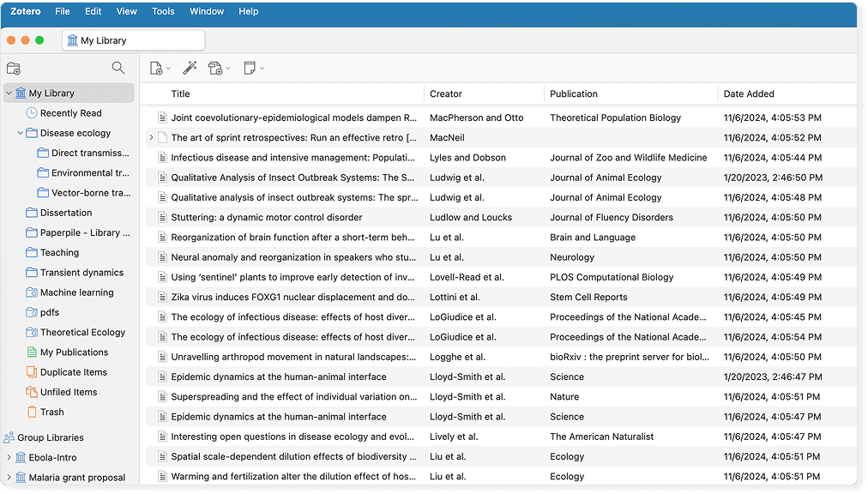Select "Unravelling arthropod movement" item
Viewport: 868px width, 494px height.
(x=501, y=358)
